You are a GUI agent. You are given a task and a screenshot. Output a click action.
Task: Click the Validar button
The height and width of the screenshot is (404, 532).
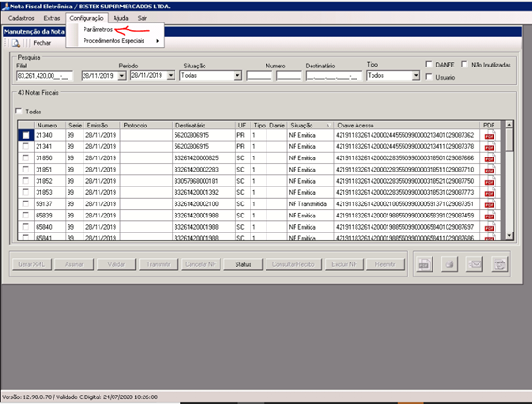pyautogui.click(x=116, y=264)
